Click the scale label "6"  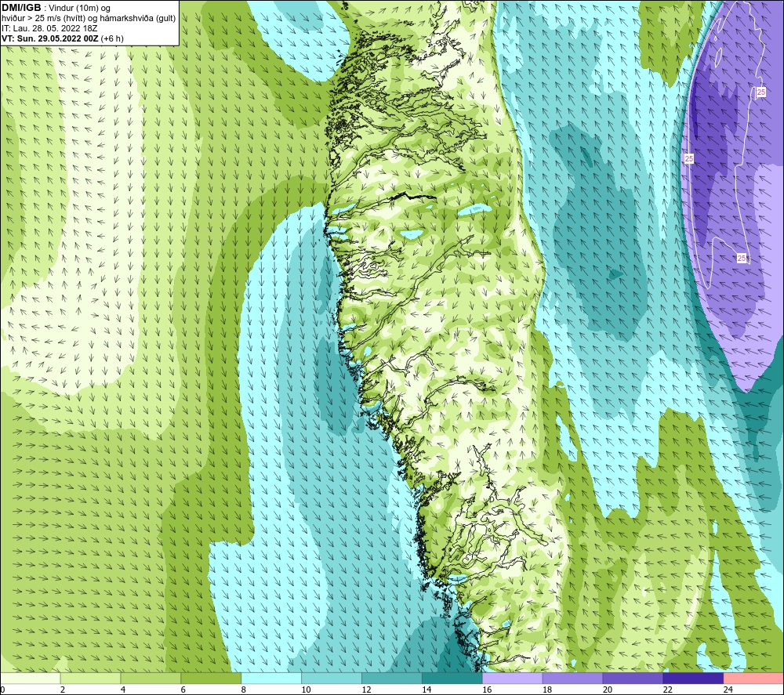183,690
